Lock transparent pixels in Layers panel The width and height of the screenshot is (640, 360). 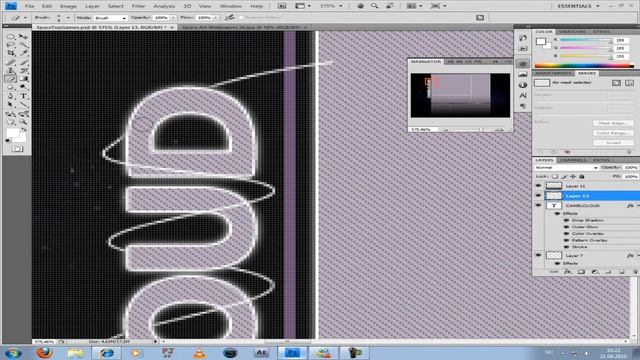click(555, 176)
